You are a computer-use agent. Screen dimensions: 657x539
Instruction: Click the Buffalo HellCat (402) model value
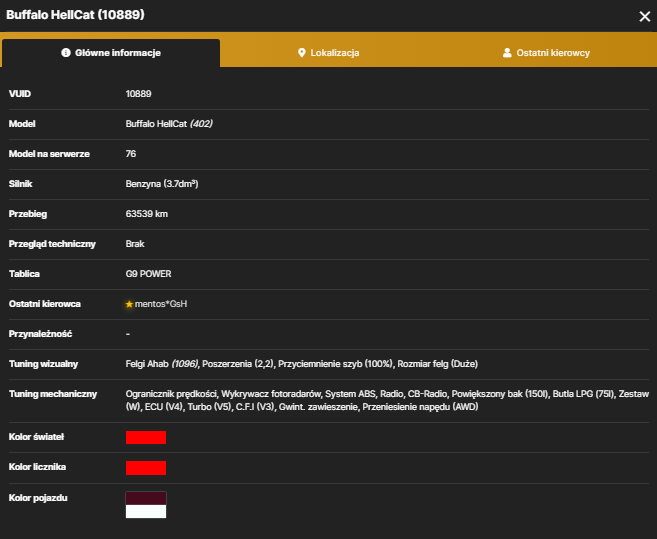click(x=169, y=124)
